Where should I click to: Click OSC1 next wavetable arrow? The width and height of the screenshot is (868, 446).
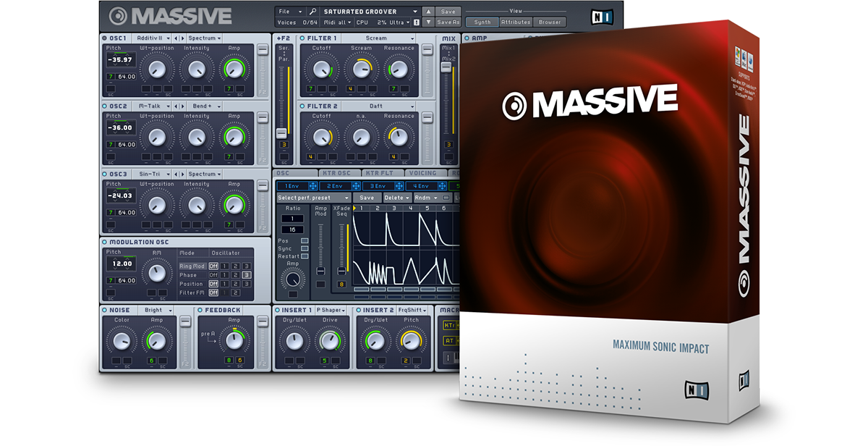tap(183, 38)
